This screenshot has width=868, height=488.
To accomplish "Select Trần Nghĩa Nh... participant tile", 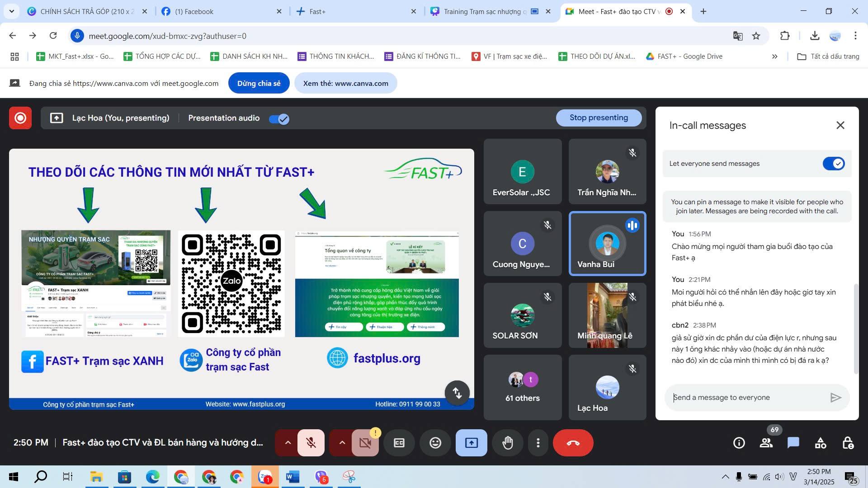I will tap(607, 171).
